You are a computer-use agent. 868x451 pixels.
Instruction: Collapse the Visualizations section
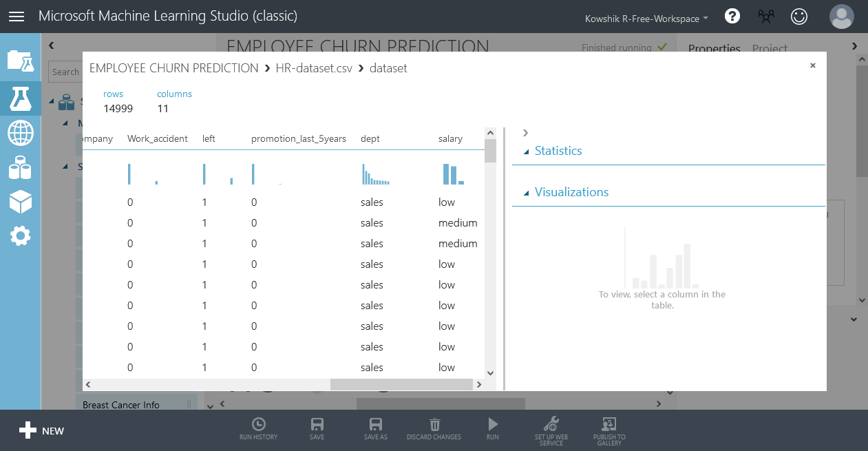(x=527, y=192)
